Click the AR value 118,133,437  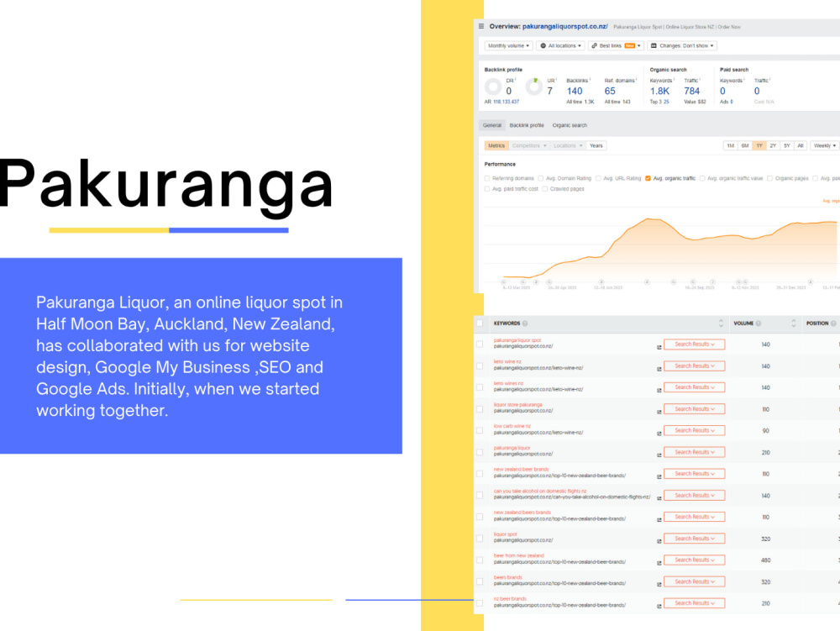[x=506, y=102]
